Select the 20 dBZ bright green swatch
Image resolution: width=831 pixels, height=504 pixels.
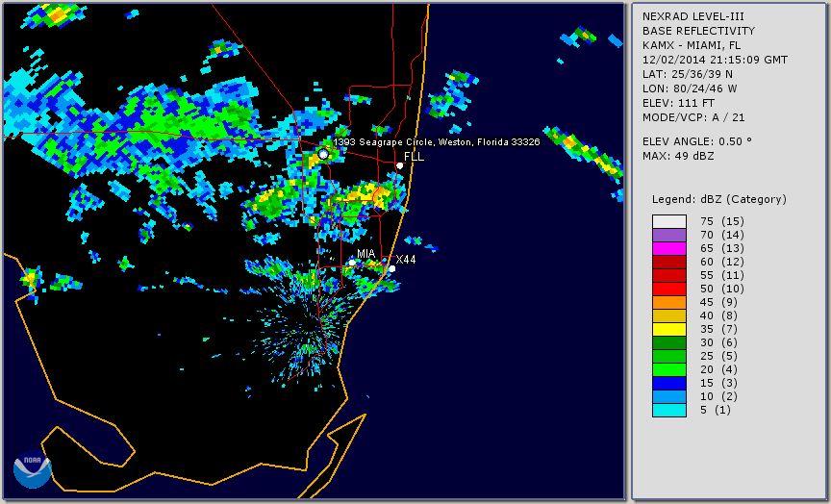point(668,370)
